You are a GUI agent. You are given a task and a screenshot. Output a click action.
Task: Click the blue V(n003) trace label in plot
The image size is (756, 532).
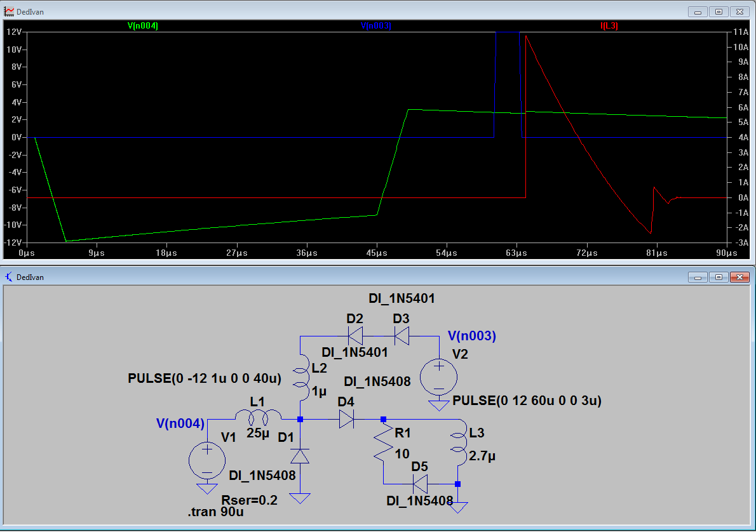(375, 26)
